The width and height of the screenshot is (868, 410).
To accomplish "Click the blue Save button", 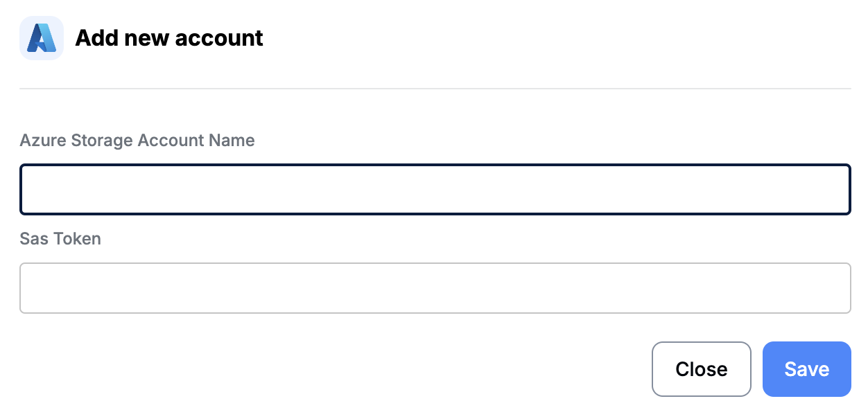I will pyautogui.click(x=806, y=369).
